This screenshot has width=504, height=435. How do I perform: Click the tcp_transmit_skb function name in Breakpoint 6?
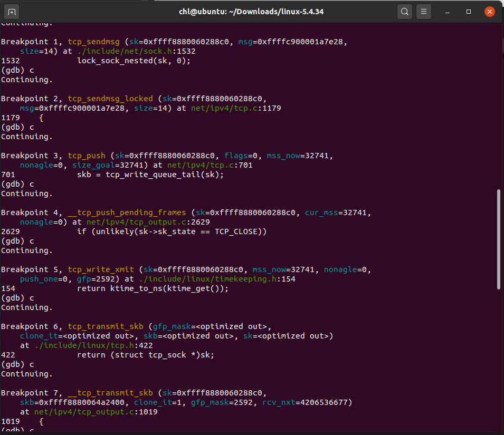[x=106, y=326]
